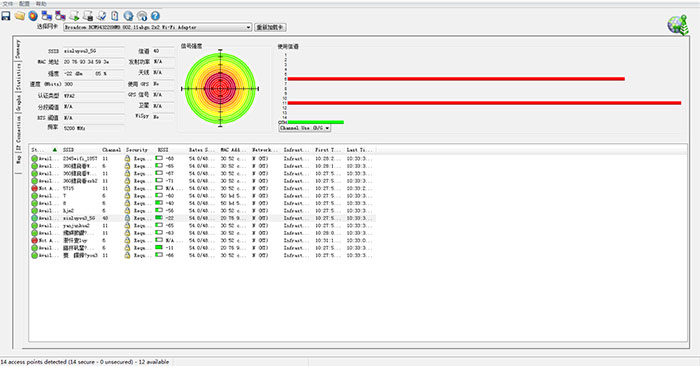
Task: Click the clipboard report toolbar icon
Action: (115, 16)
